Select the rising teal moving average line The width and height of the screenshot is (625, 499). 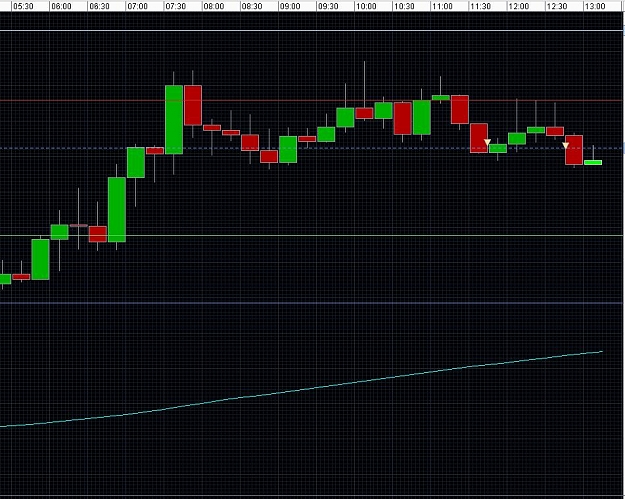click(301, 390)
